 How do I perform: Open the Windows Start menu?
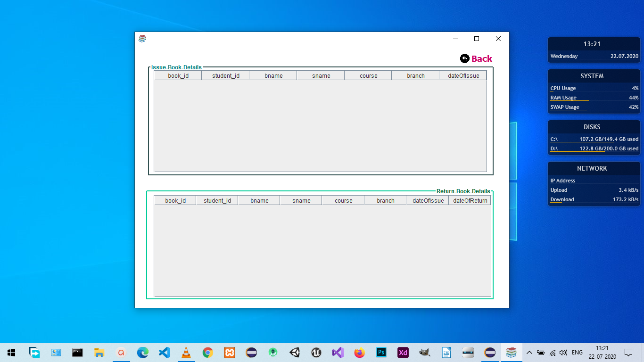point(11,352)
